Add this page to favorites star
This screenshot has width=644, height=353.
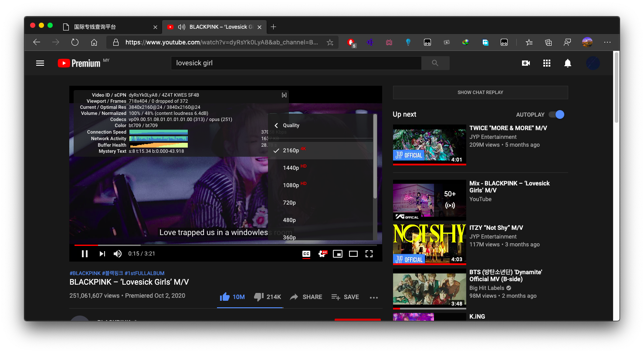(330, 42)
